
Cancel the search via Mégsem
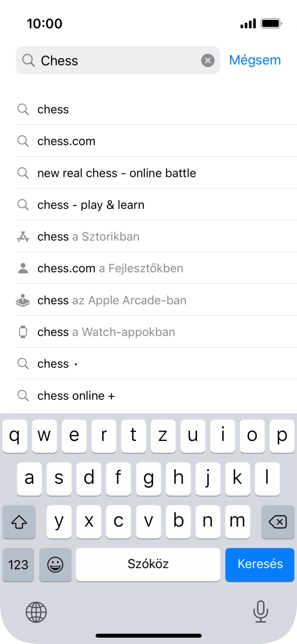click(x=255, y=60)
